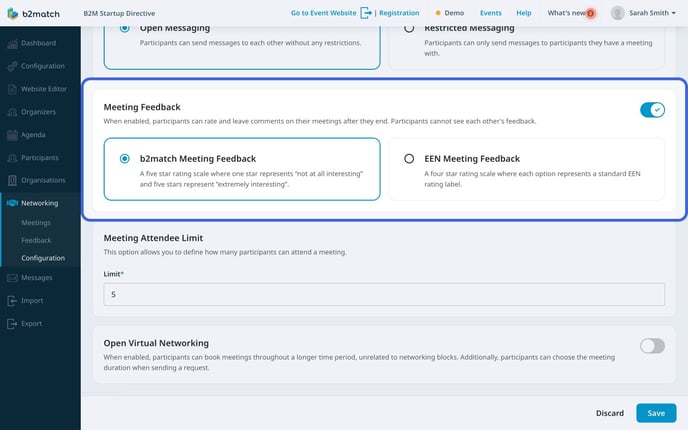Select the b2match Meeting Feedback radio button

[125, 158]
